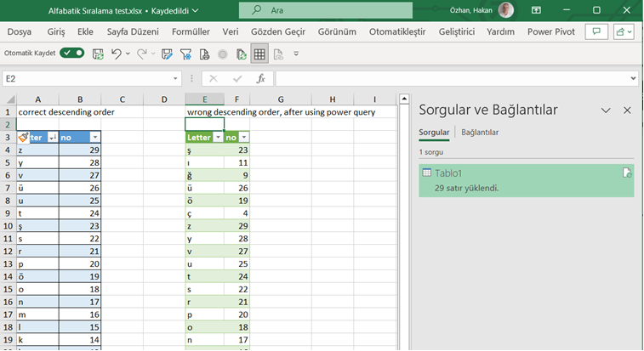This screenshot has height=351, width=644.
Task: Open the Otomatikleştir tab
Action: point(397,31)
